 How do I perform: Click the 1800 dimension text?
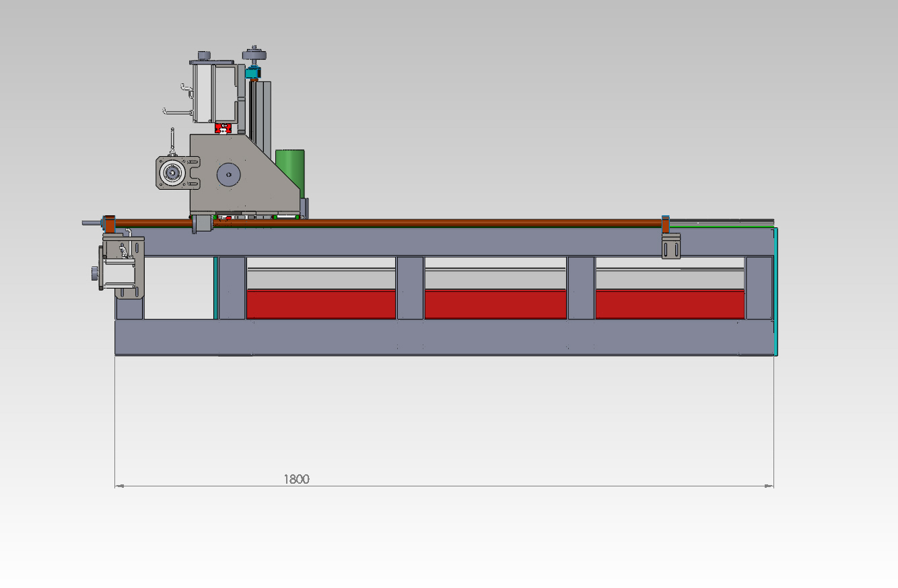pyautogui.click(x=296, y=479)
